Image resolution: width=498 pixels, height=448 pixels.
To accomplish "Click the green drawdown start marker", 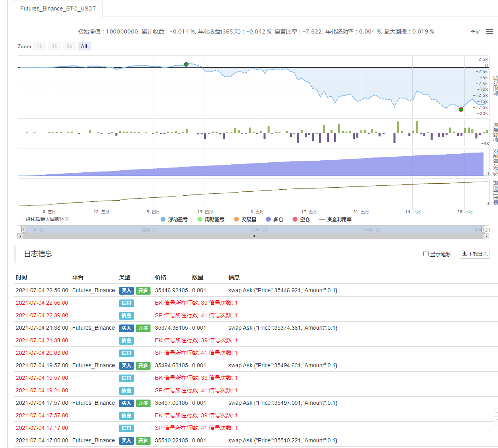I will 186,64.
